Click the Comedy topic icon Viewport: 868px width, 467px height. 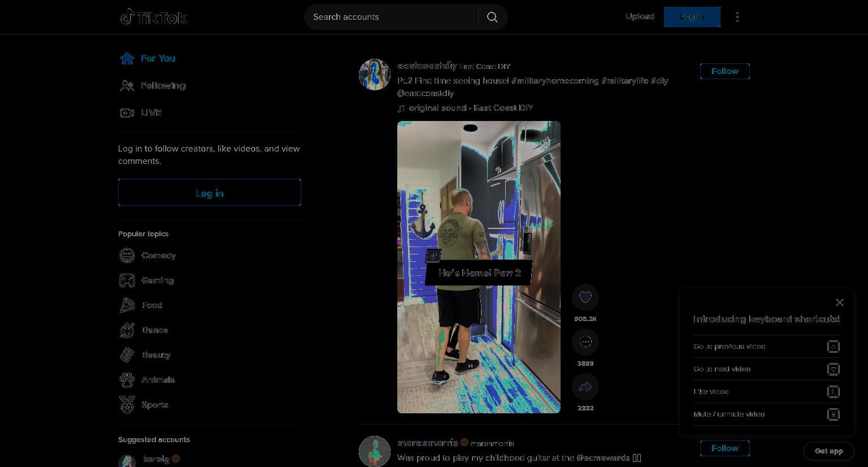click(x=127, y=256)
